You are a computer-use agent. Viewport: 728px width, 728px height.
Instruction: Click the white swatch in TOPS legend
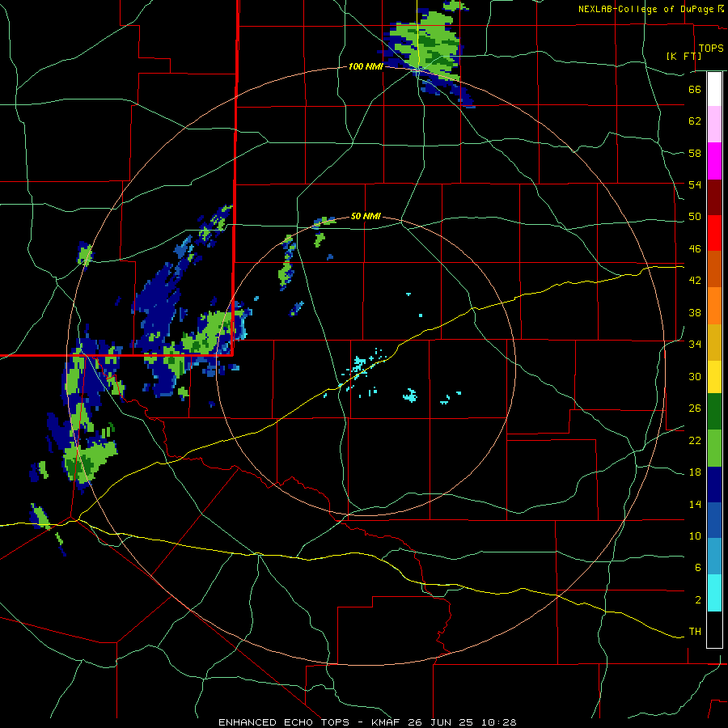(x=714, y=89)
